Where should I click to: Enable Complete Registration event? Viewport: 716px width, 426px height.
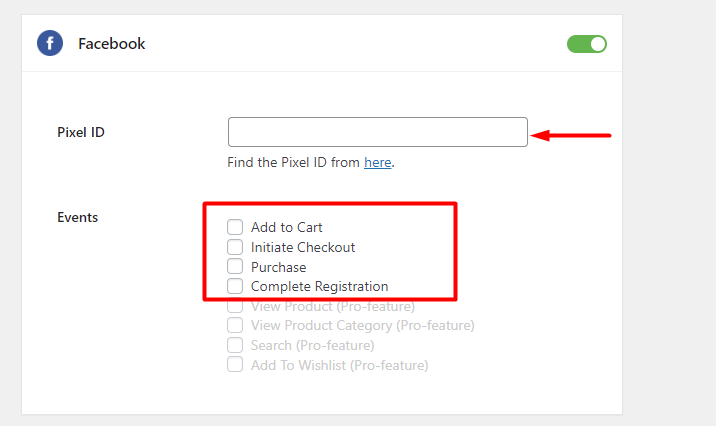click(x=235, y=286)
